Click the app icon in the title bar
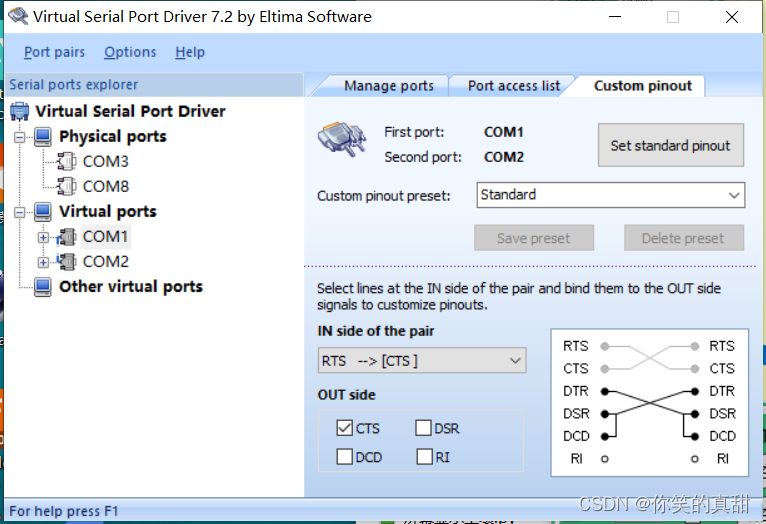The image size is (766, 524). pos(18,16)
